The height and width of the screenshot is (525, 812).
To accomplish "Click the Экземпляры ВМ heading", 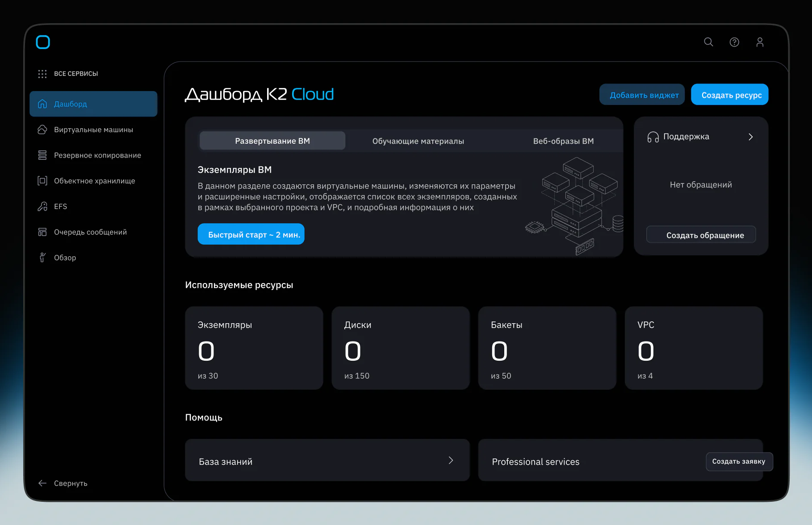I will pyautogui.click(x=234, y=170).
